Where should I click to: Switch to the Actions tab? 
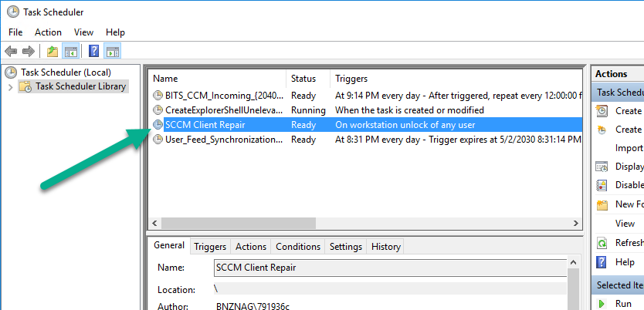[251, 247]
